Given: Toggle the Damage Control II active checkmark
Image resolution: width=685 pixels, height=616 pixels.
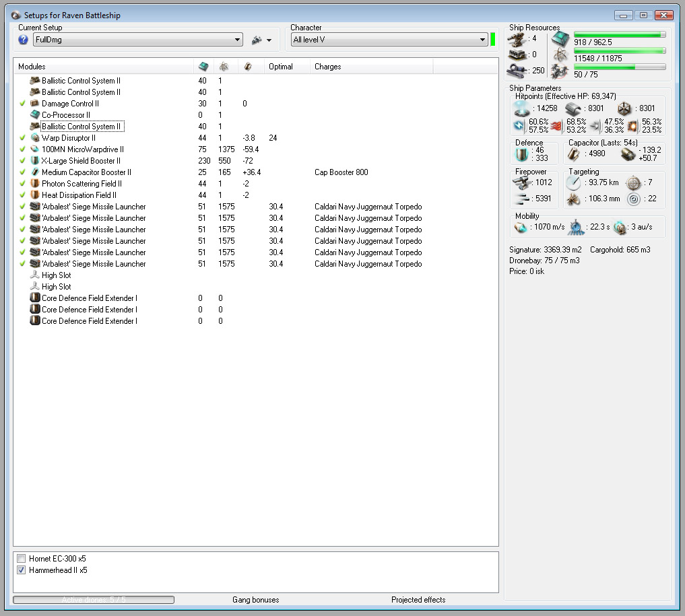Looking at the screenshot, I should [23, 104].
